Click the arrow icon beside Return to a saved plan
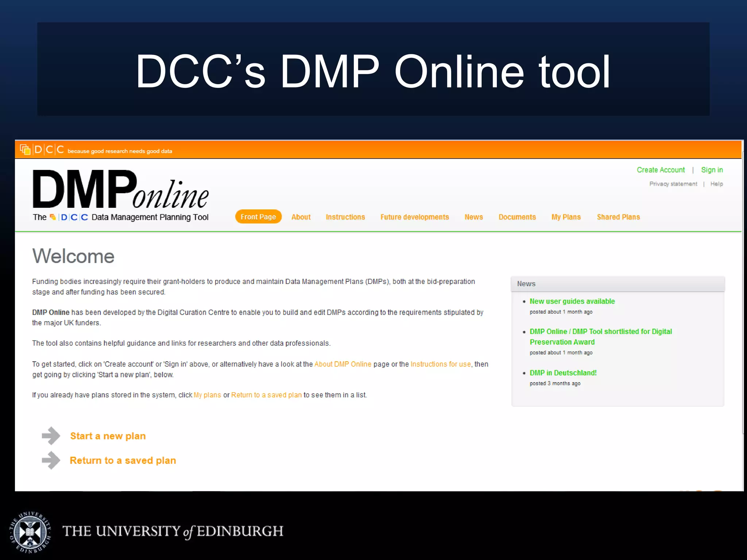 pos(51,460)
